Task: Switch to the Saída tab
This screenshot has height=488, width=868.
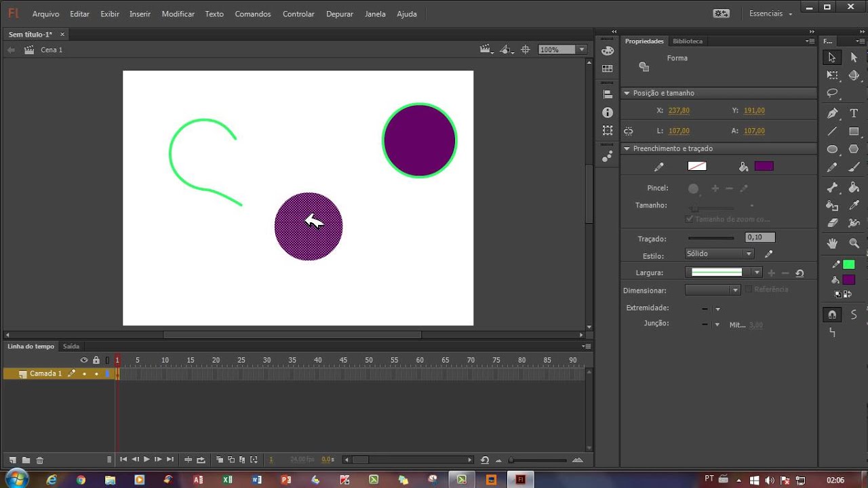Action: tap(71, 346)
